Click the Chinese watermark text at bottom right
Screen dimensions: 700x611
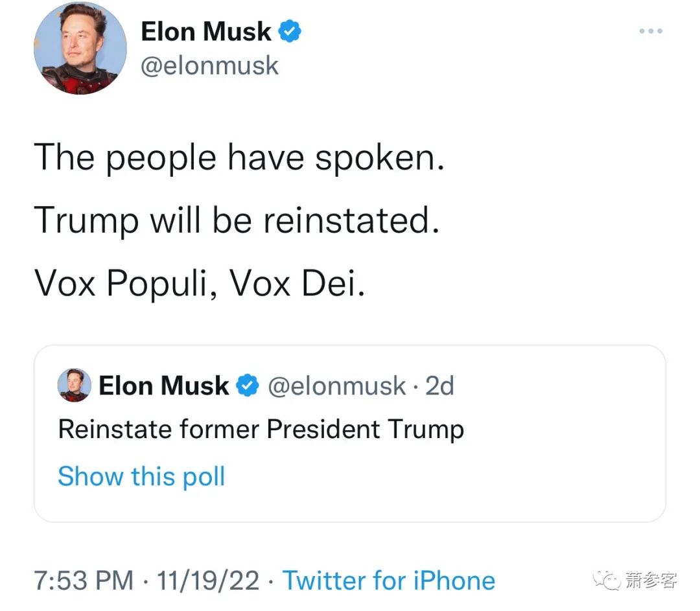click(651, 580)
